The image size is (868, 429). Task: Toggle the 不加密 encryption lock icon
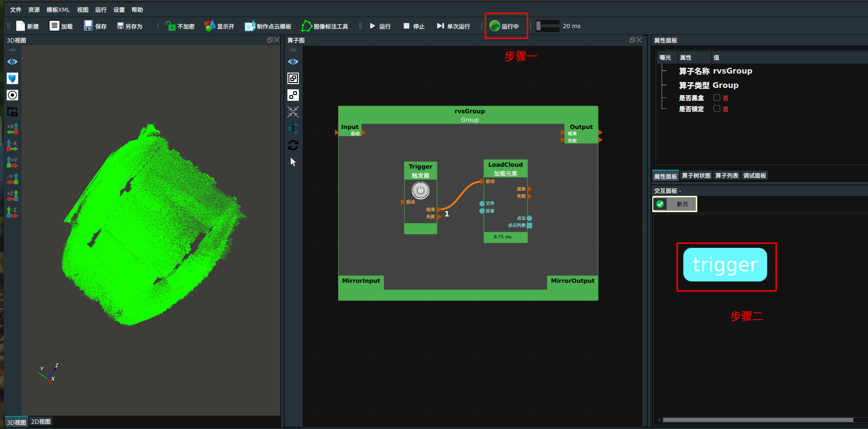tap(171, 26)
